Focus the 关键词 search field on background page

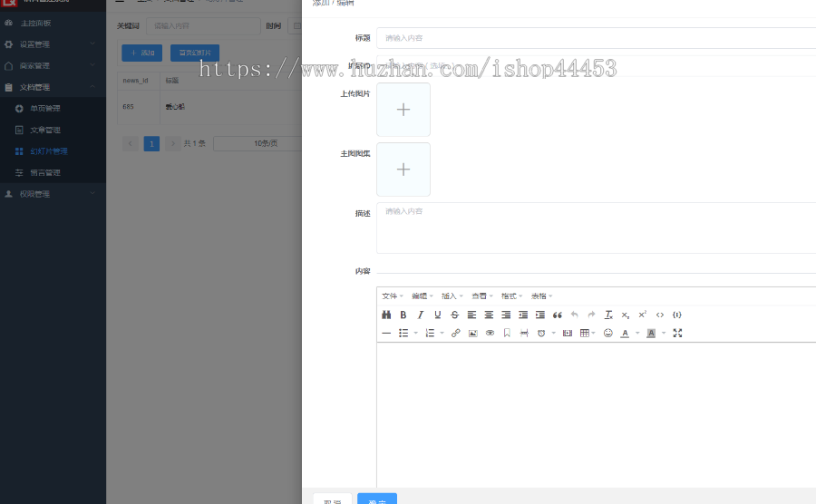203,26
